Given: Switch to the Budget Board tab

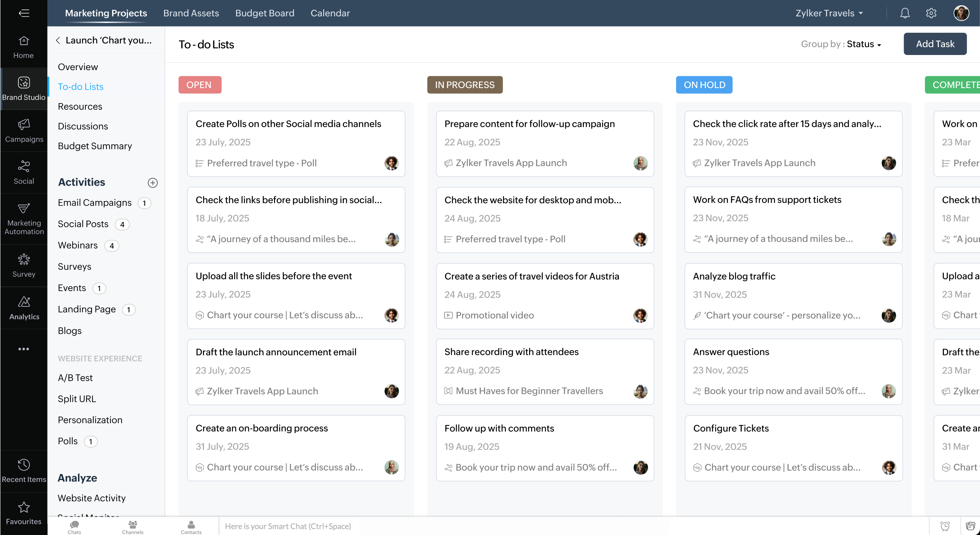Looking at the screenshot, I should pos(265,13).
